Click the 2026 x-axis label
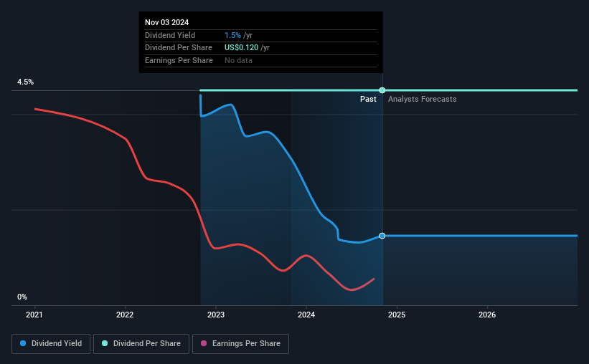This screenshot has height=364, width=589. coord(487,315)
